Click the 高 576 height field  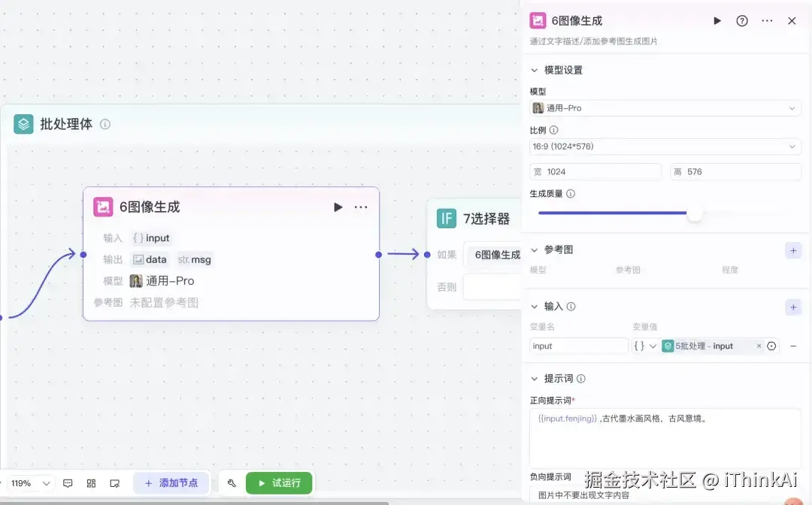pyautogui.click(x=735, y=172)
